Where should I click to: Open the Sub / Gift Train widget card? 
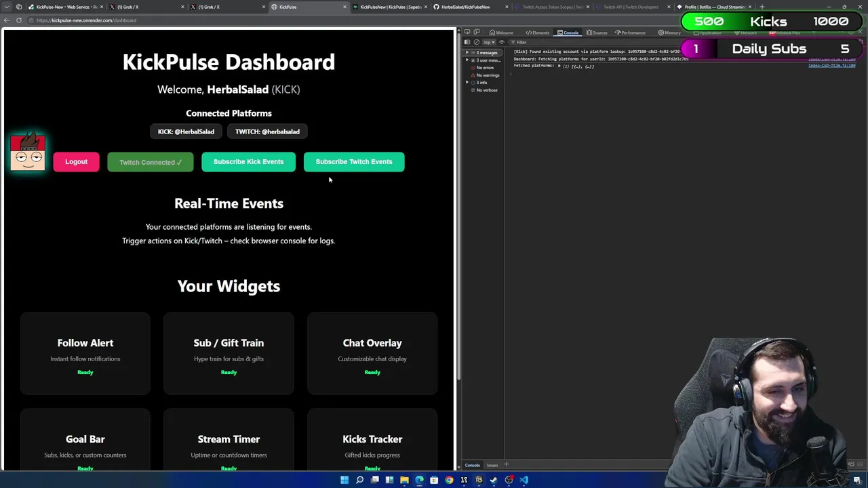(229, 353)
